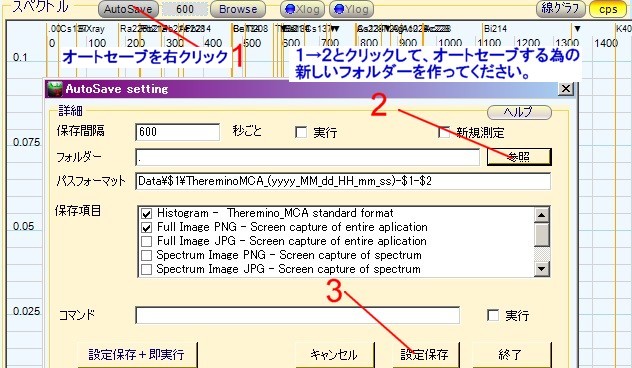Open the ヘルプ help button
Image resolution: width=632 pixels, height=368 pixels.
[519, 112]
